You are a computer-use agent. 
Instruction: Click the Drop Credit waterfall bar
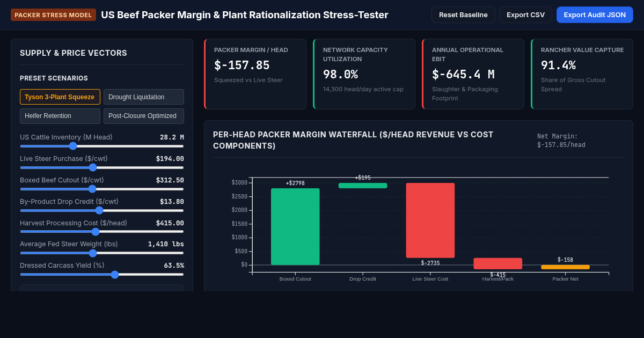363,186
